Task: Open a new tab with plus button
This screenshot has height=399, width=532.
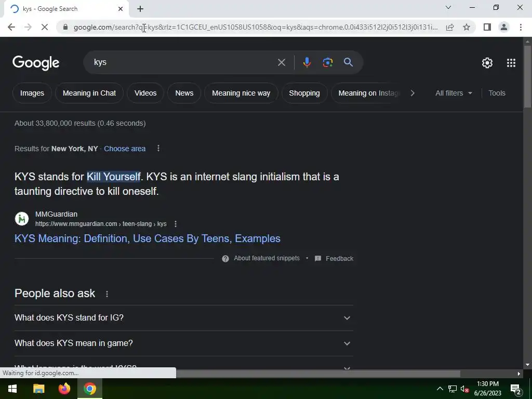Action: click(x=140, y=9)
